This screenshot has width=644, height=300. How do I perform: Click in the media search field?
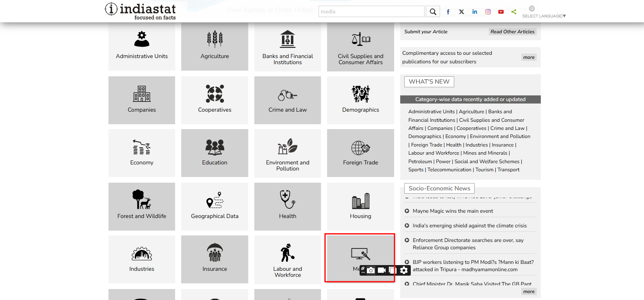click(371, 11)
